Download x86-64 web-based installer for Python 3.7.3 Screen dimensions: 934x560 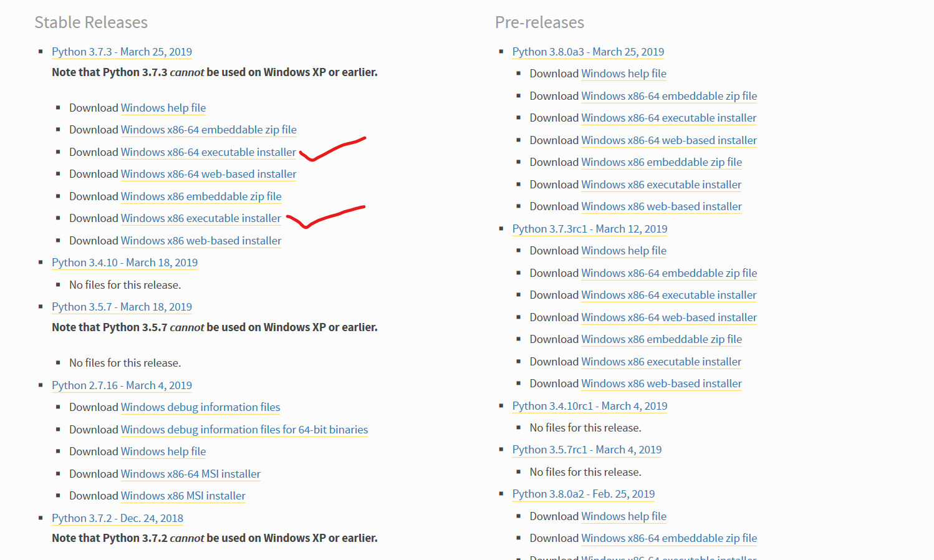click(209, 174)
